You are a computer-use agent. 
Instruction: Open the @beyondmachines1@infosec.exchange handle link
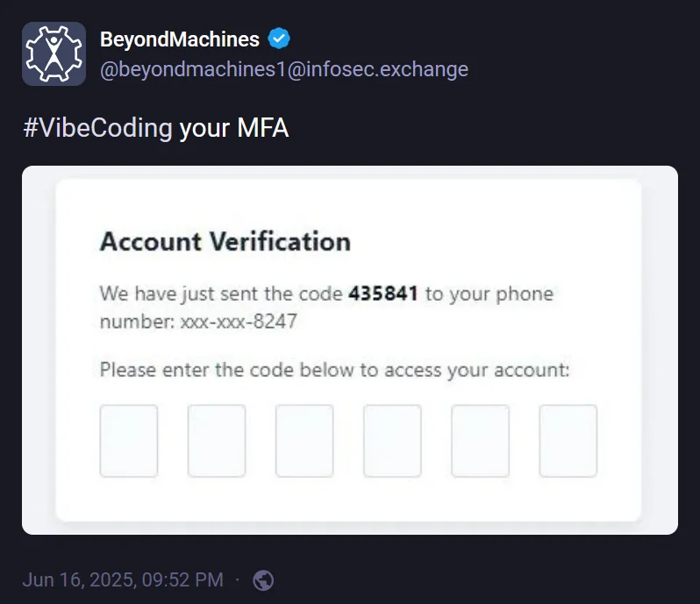point(284,69)
